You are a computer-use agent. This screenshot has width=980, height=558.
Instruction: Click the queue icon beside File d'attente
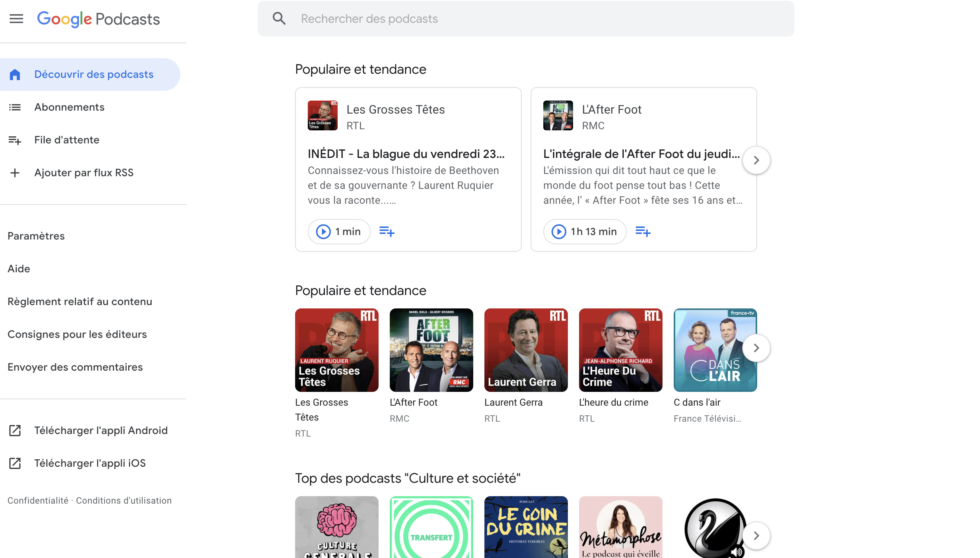click(15, 140)
